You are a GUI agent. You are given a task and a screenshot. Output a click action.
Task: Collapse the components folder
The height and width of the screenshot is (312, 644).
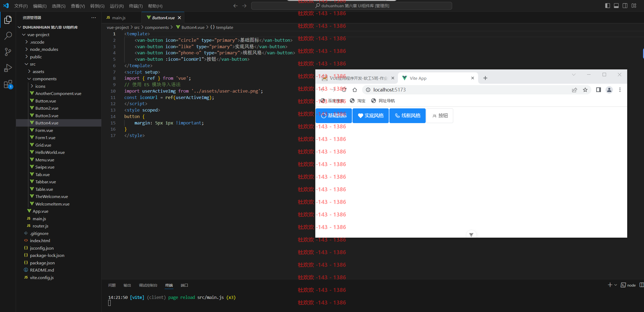29,79
